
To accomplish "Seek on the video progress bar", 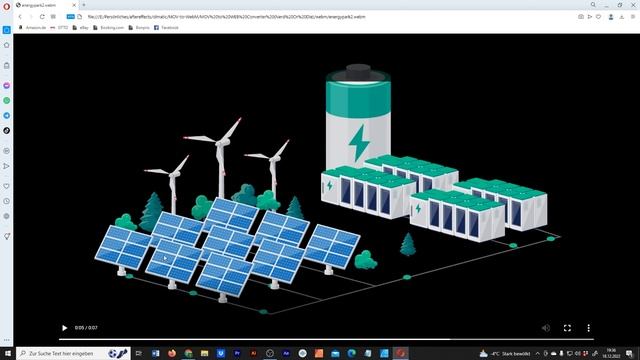I will 326,339.
